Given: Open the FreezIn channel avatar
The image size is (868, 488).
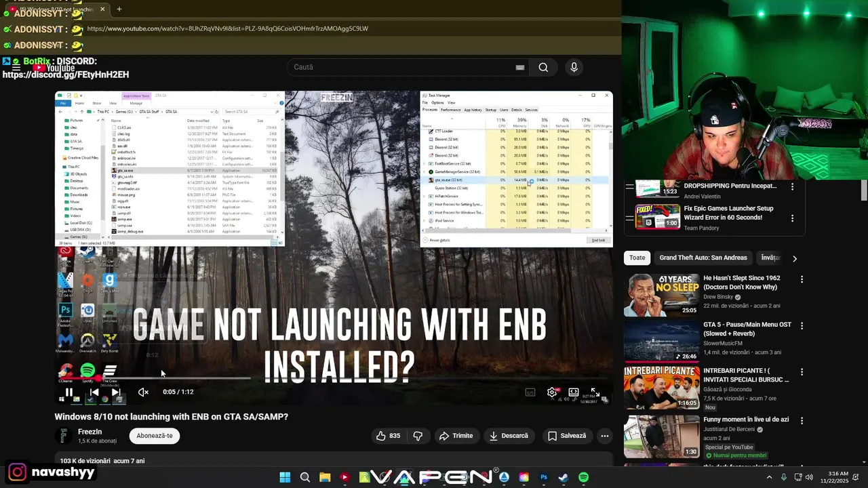Looking at the screenshot, I should [64, 436].
